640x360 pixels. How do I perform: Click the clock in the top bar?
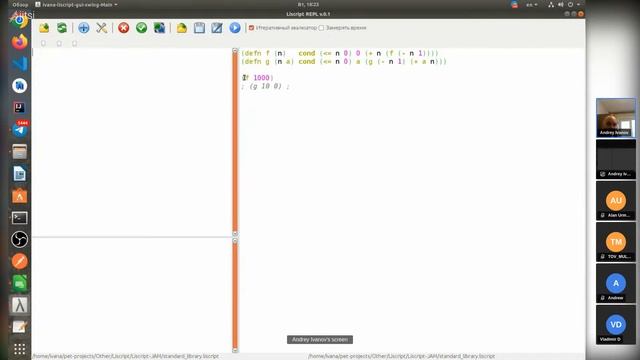(x=309, y=4)
